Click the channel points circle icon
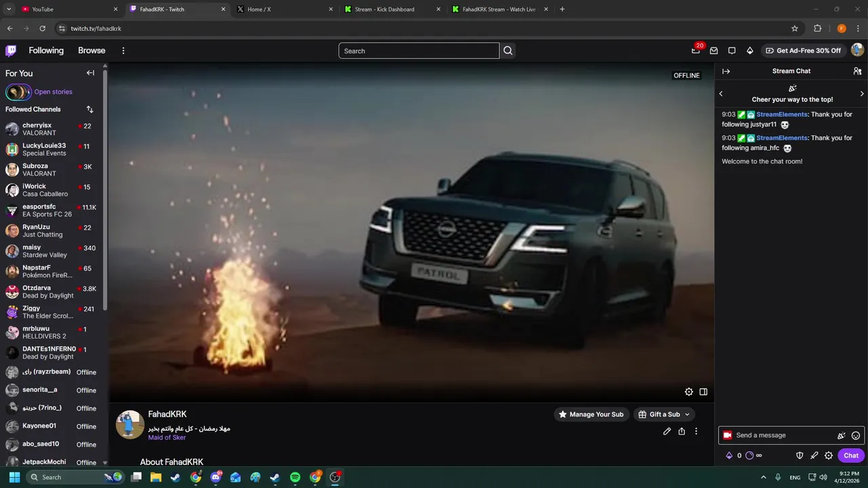Image resolution: width=868 pixels, height=488 pixels. (749, 455)
